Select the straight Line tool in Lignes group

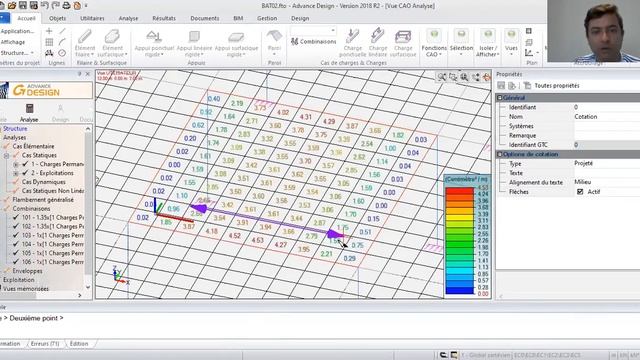(x=62, y=31)
